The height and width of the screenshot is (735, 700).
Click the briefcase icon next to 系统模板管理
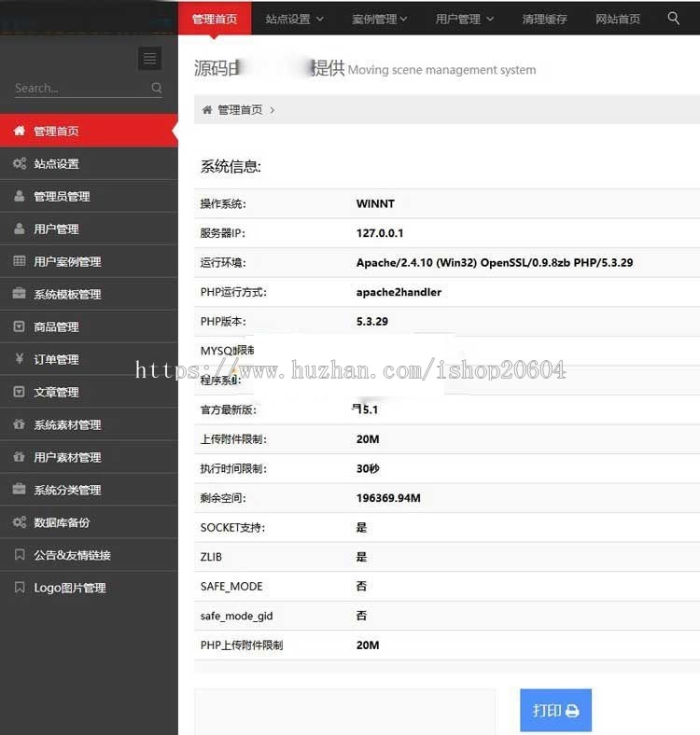(20, 294)
